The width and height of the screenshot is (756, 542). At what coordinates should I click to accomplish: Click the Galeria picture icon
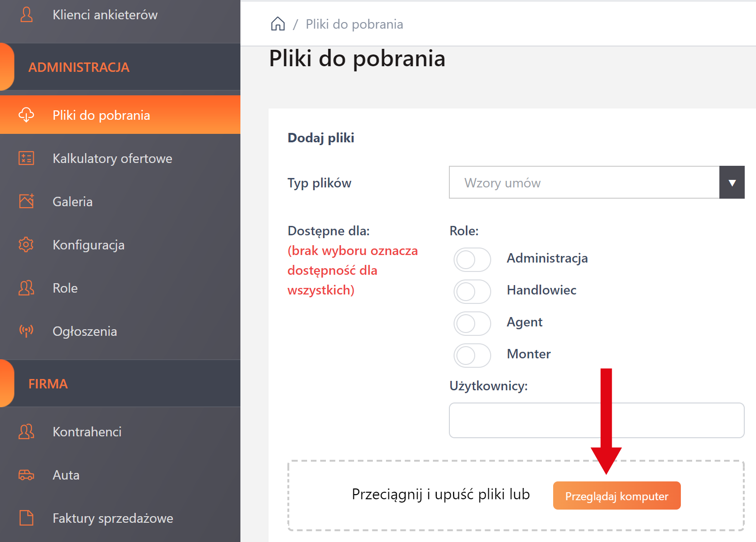(x=26, y=201)
